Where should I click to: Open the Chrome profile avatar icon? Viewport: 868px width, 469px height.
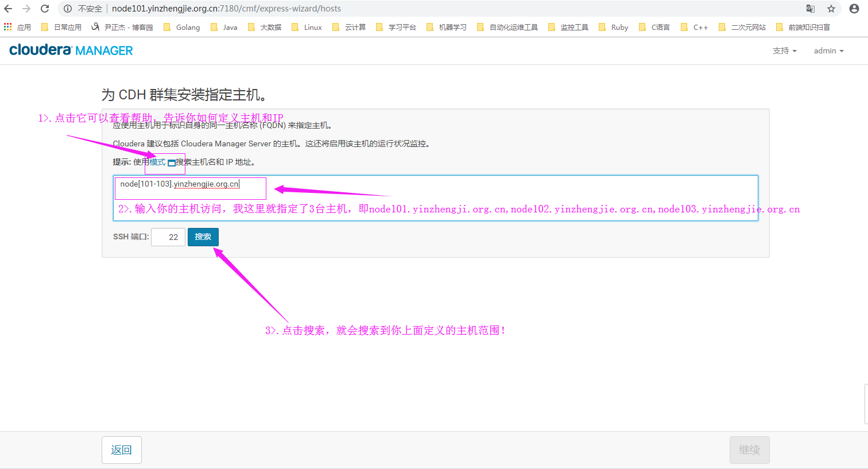[854, 9]
